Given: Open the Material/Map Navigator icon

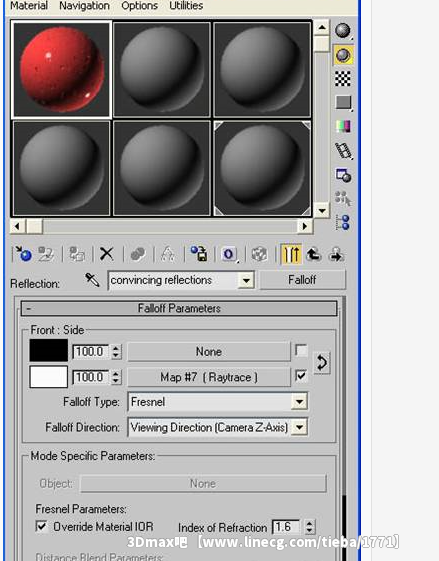Looking at the screenshot, I should pos(343,223).
